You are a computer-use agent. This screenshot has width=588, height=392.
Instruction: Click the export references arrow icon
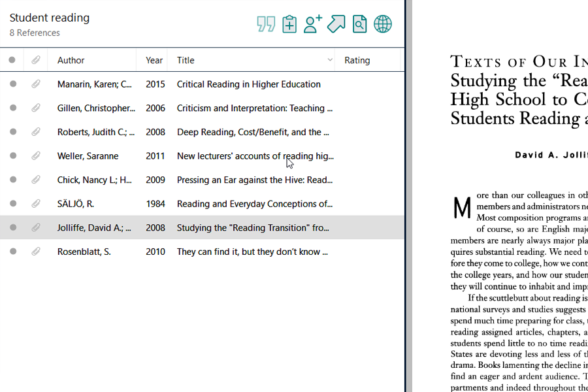(x=336, y=24)
